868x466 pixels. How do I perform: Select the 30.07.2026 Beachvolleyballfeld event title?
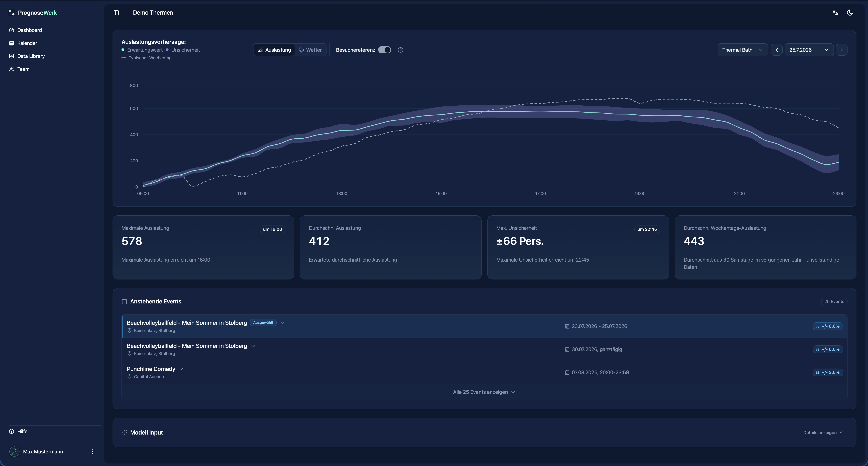click(x=187, y=346)
